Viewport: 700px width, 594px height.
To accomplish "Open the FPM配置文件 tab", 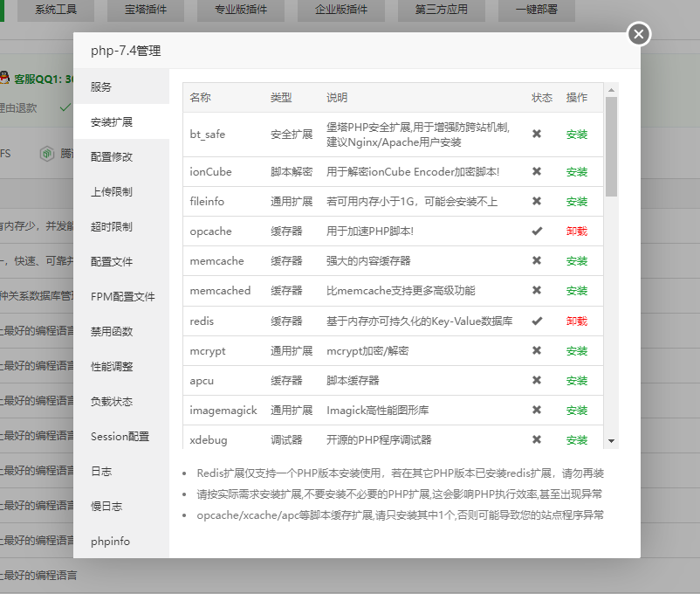I will coord(122,297).
